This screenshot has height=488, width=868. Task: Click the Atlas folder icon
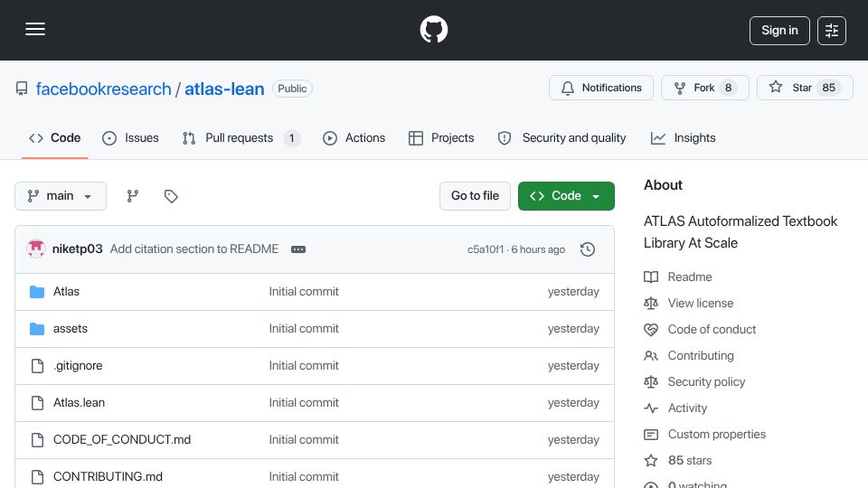[37, 292]
